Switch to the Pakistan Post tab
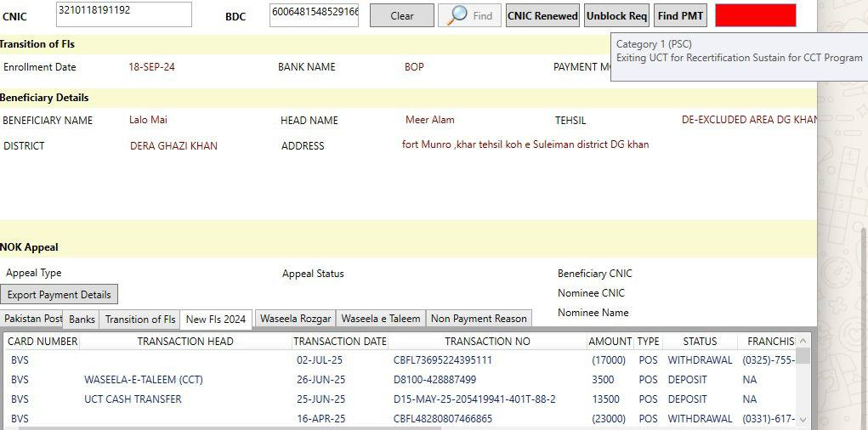 pyautogui.click(x=32, y=319)
